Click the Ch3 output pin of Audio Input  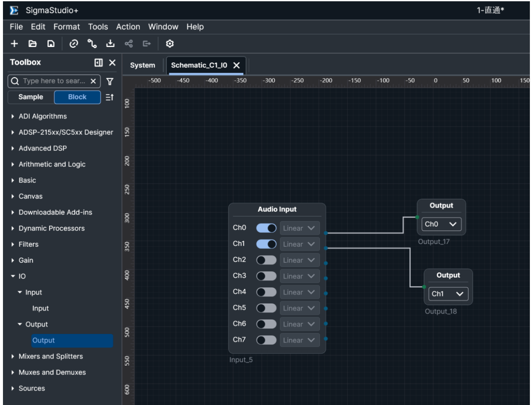[326, 278]
